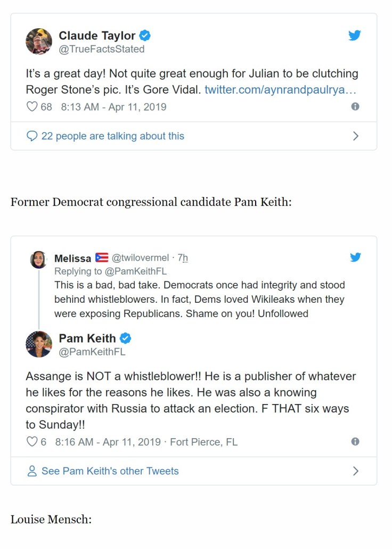Screen dimensions: 392x549
Task: Click the Twitter bird icon in Claude Taylor's tweet
Action: point(355,36)
